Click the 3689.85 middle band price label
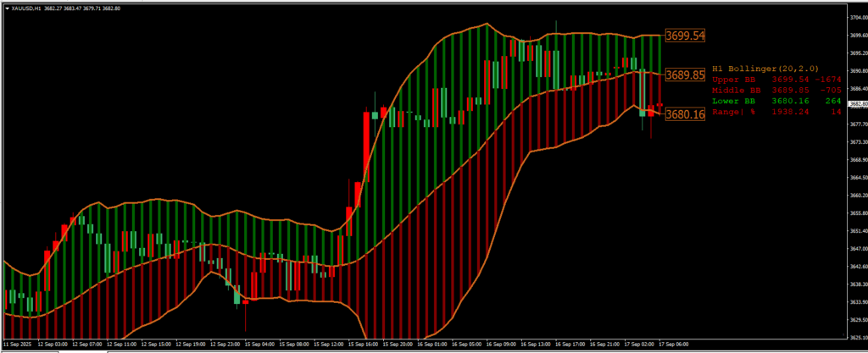This screenshot has height=353, width=868. pyautogui.click(x=685, y=74)
